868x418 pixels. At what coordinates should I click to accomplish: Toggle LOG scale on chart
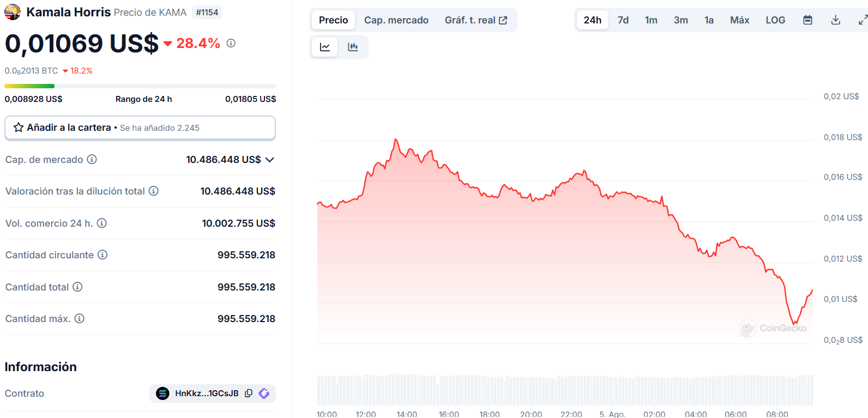pyautogui.click(x=775, y=20)
